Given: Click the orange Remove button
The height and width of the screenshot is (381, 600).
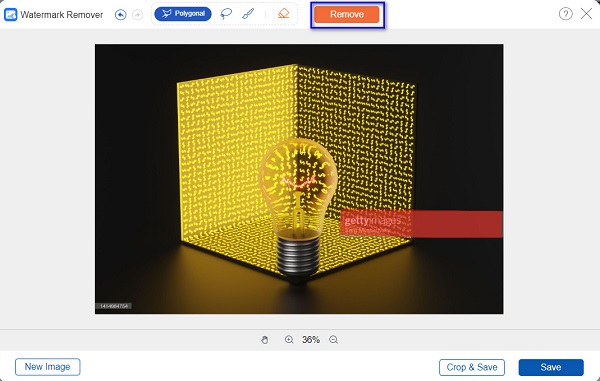Looking at the screenshot, I should 347,14.
